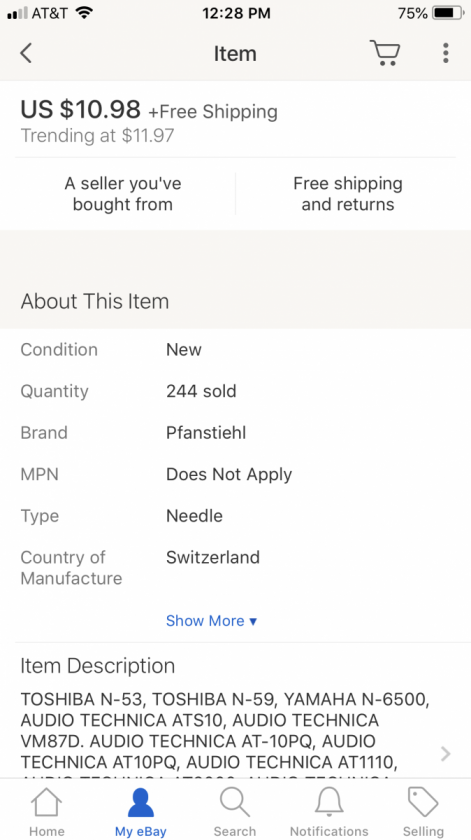Tap 'Trending at $11.97' text
471x840 pixels.
click(97, 136)
